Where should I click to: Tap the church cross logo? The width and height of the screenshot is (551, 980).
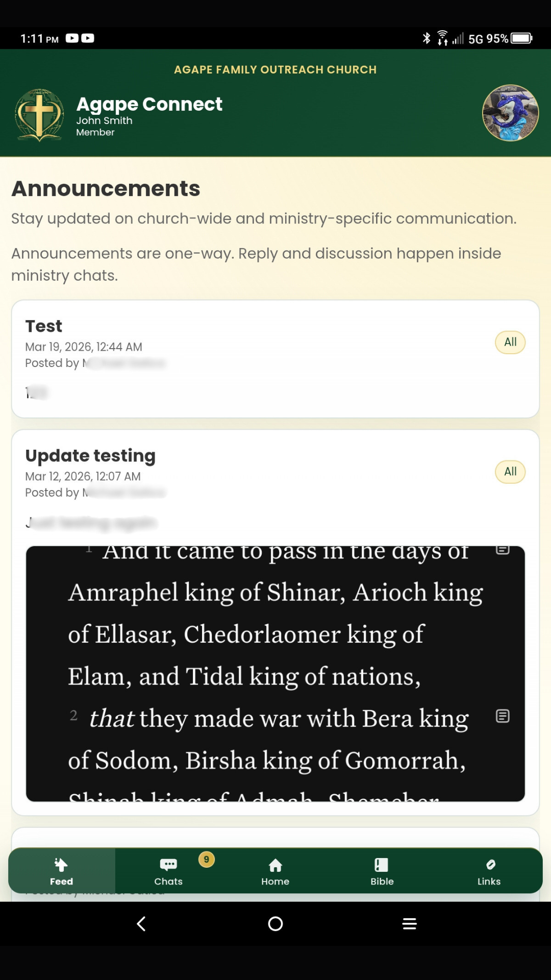tap(40, 115)
